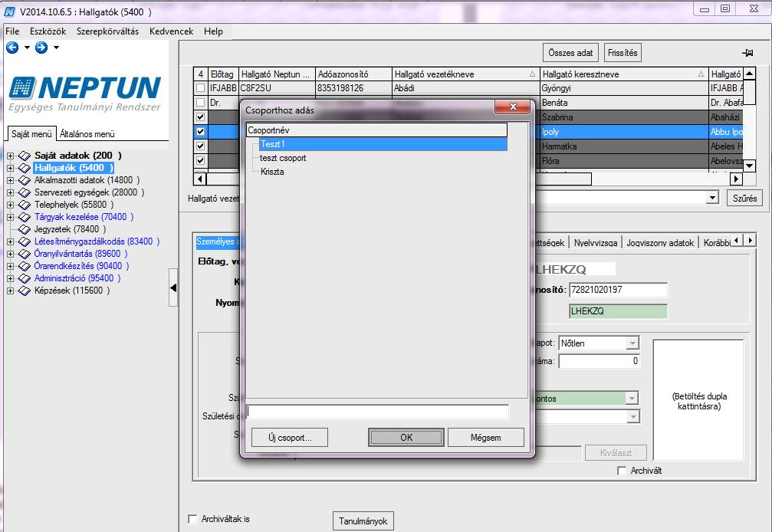Image resolution: width=772 pixels, height=532 pixels.
Task: Click the book icon next to Telephelyek
Action: tap(24, 205)
